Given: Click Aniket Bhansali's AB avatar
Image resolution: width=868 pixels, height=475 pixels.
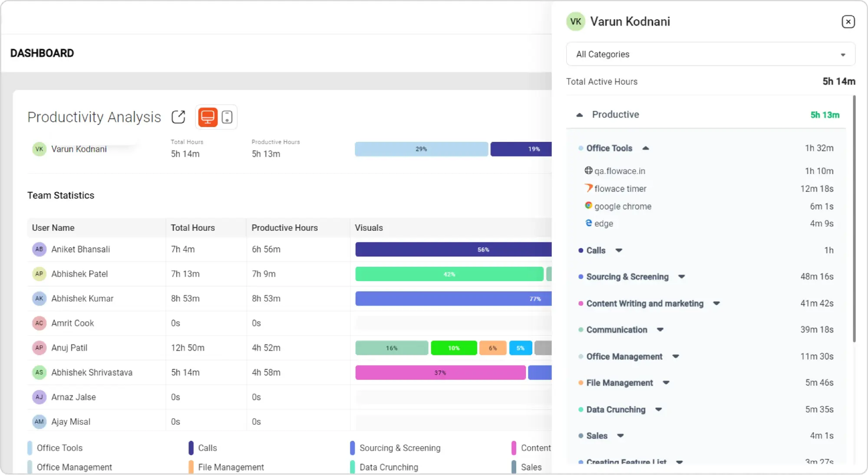Looking at the screenshot, I should (x=39, y=249).
